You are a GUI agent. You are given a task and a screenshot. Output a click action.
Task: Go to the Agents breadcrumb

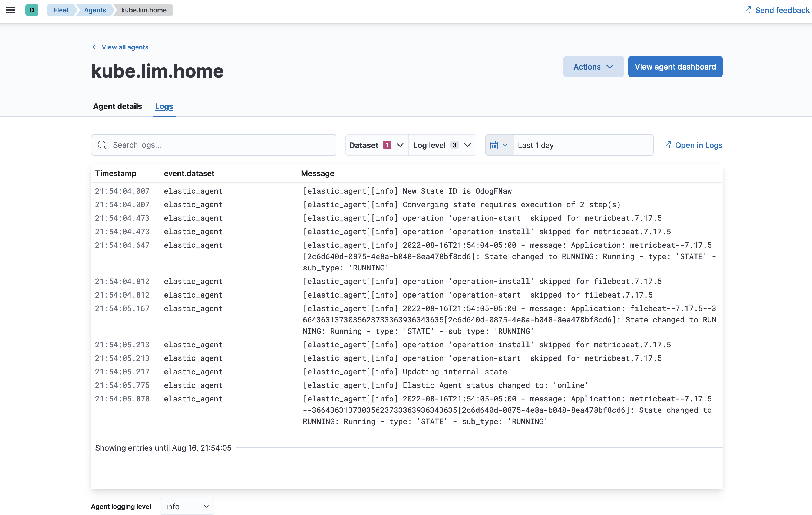[x=95, y=10]
